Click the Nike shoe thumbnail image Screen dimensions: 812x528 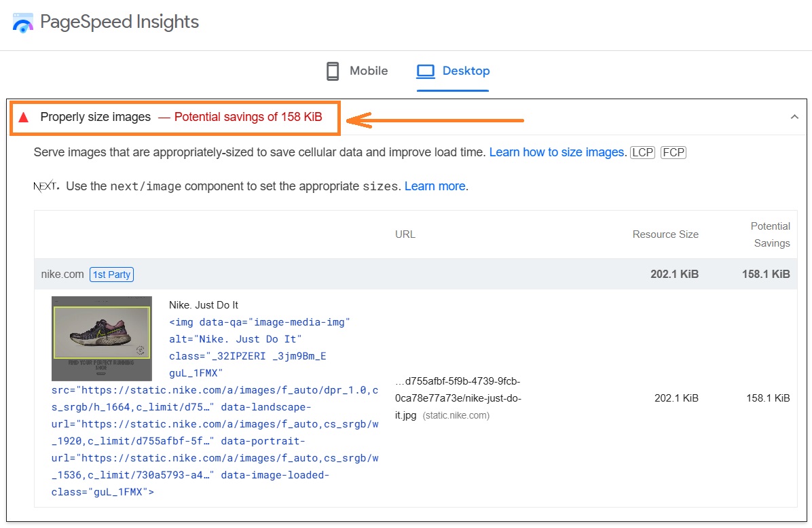pos(101,338)
